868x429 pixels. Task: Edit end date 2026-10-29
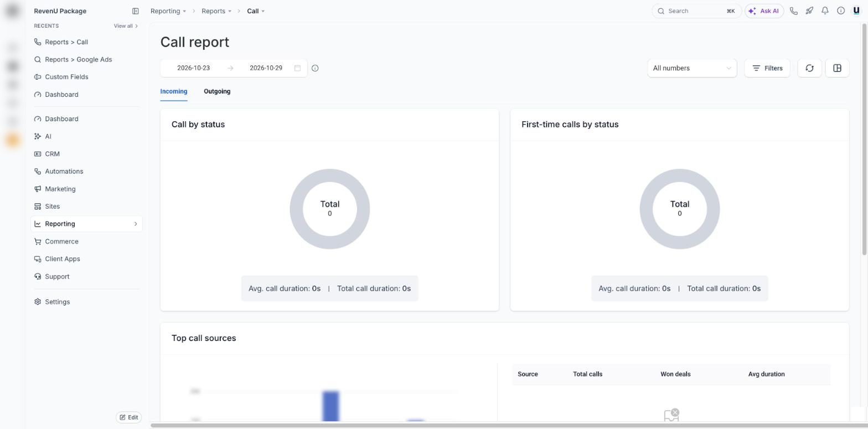pos(266,68)
